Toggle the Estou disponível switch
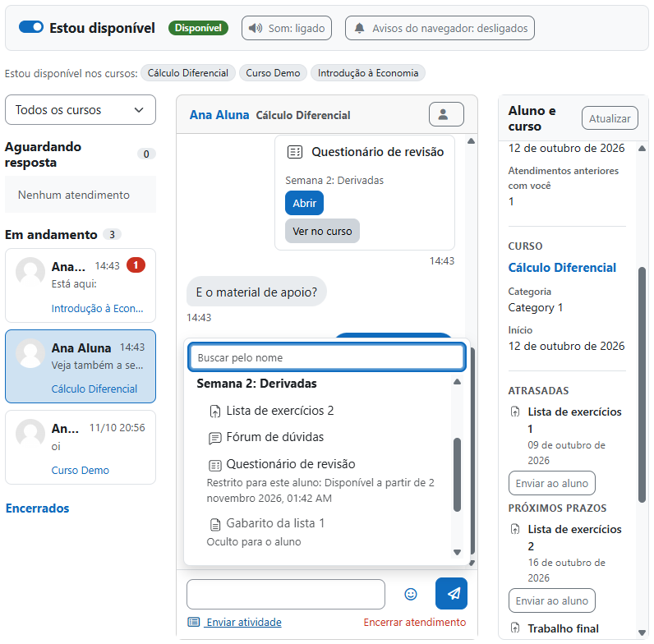Viewport: 654px width, 644px height. click(x=31, y=27)
